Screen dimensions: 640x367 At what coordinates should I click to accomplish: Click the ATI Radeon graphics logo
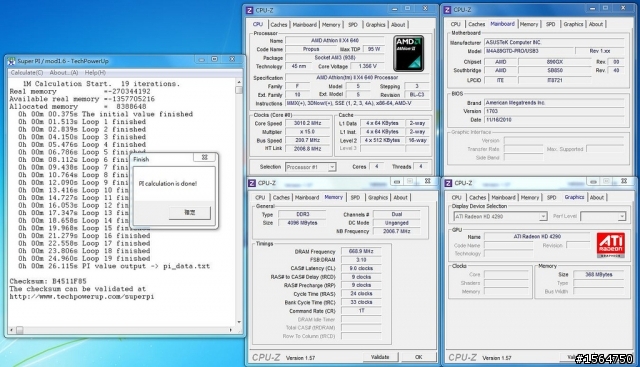pyautogui.click(x=610, y=245)
